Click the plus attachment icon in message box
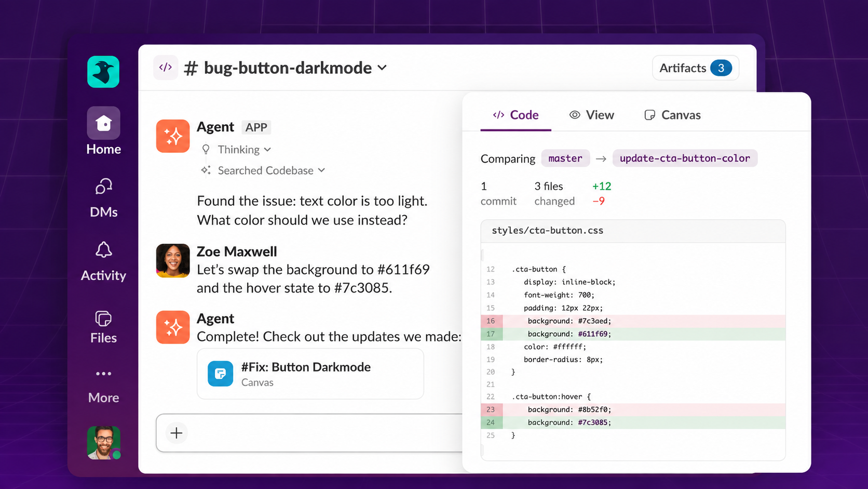This screenshot has width=868, height=489. (177, 433)
